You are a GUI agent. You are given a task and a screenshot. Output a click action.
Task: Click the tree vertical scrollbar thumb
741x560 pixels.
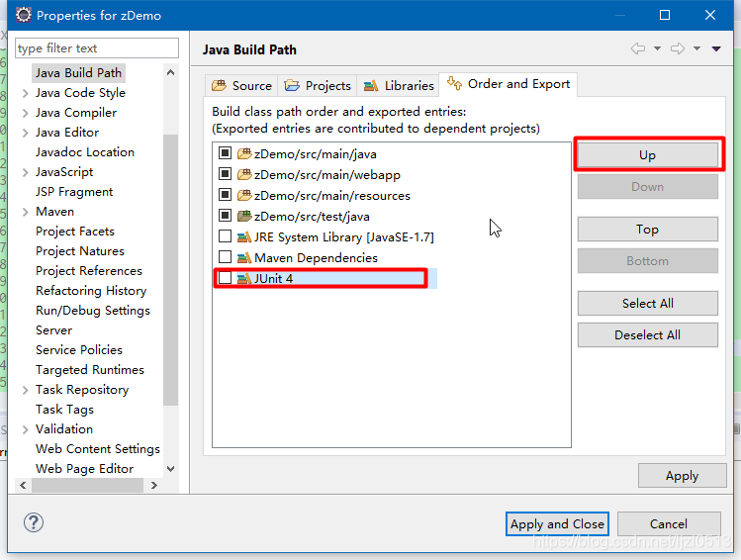[170, 270]
